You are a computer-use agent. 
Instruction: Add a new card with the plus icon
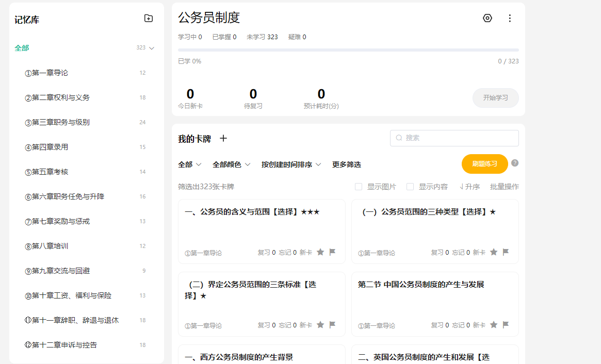223,138
